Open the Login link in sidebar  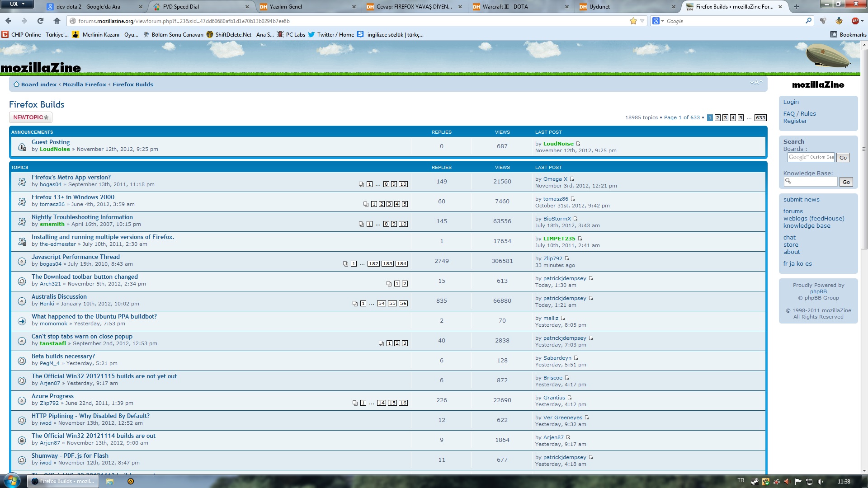[791, 102]
